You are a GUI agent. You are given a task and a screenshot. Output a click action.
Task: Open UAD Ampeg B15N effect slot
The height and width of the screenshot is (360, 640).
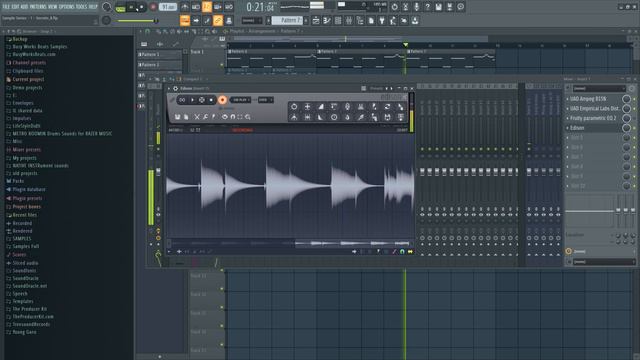[x=588, y=99]
